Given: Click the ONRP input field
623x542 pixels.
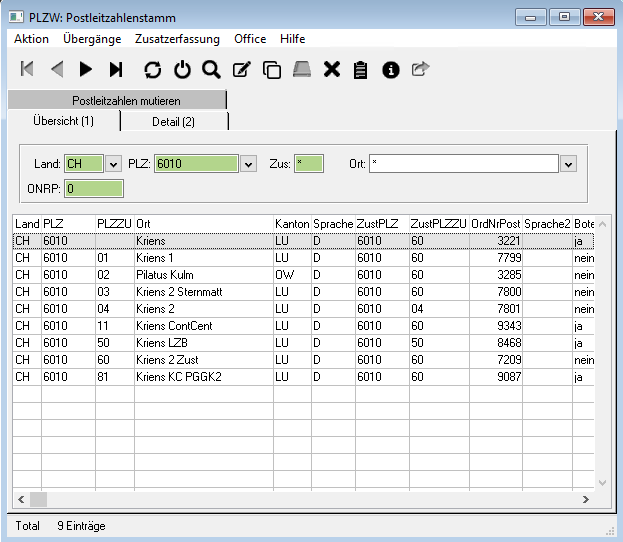Looking at the screenshot, I should point(94,188).
